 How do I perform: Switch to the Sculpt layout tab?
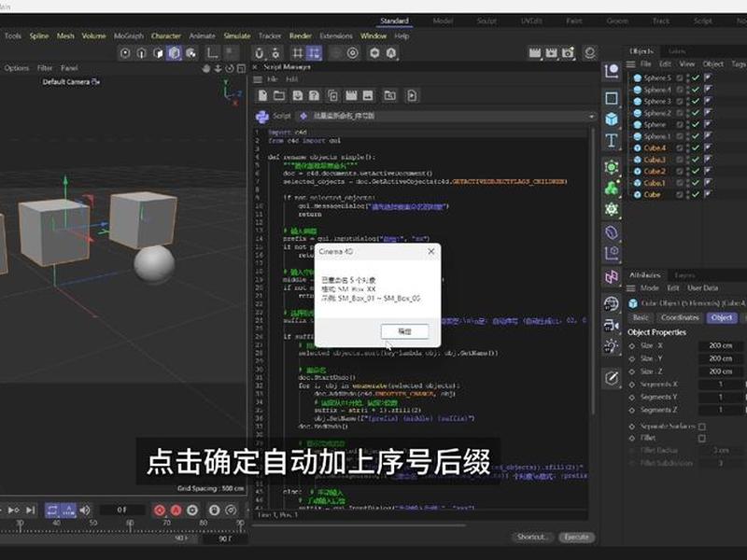click(x=486, y=21)
